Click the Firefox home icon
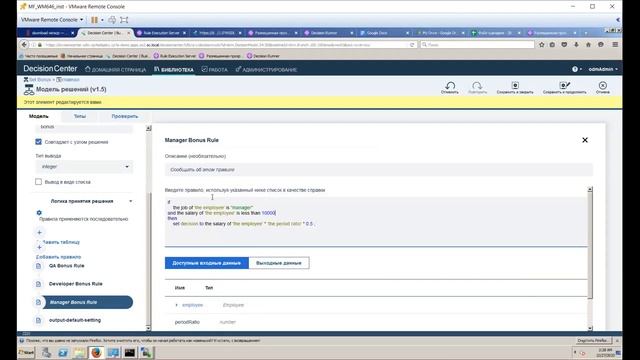640x360 pixels. 588,44
